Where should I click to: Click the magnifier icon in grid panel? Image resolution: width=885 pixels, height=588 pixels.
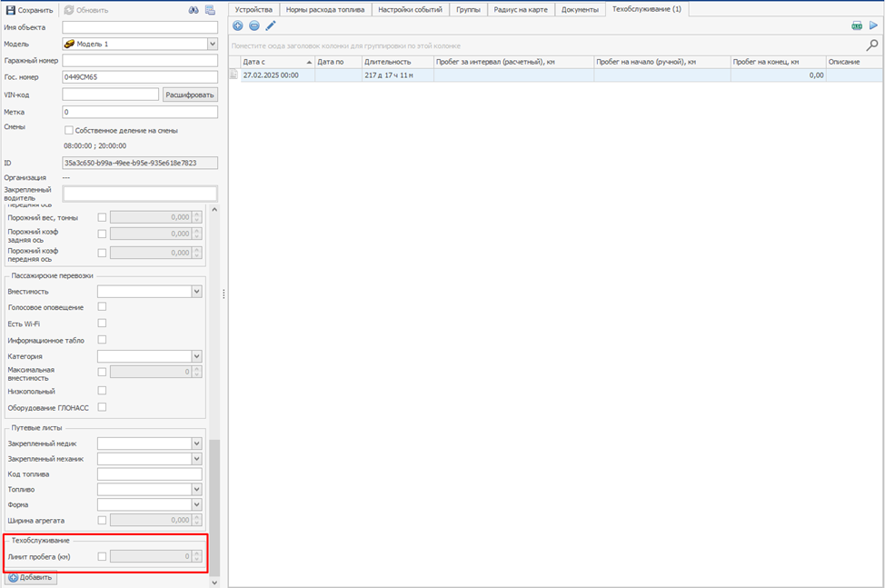pos(872,45)
